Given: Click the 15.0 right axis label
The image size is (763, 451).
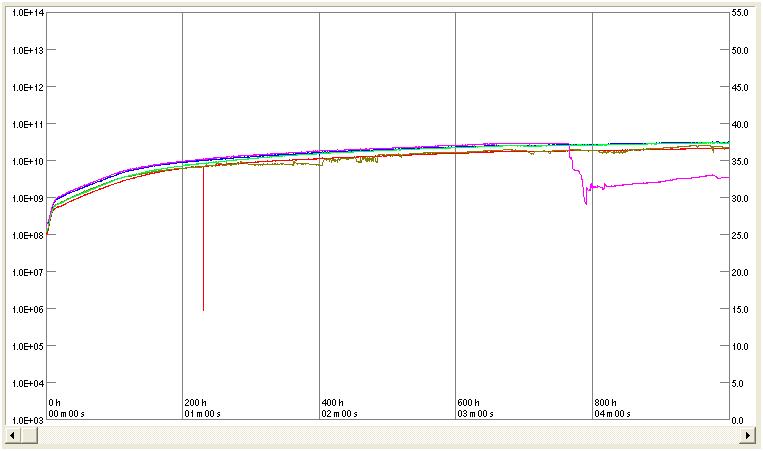Looking at the screenshot, I should [x=740, y=309].
